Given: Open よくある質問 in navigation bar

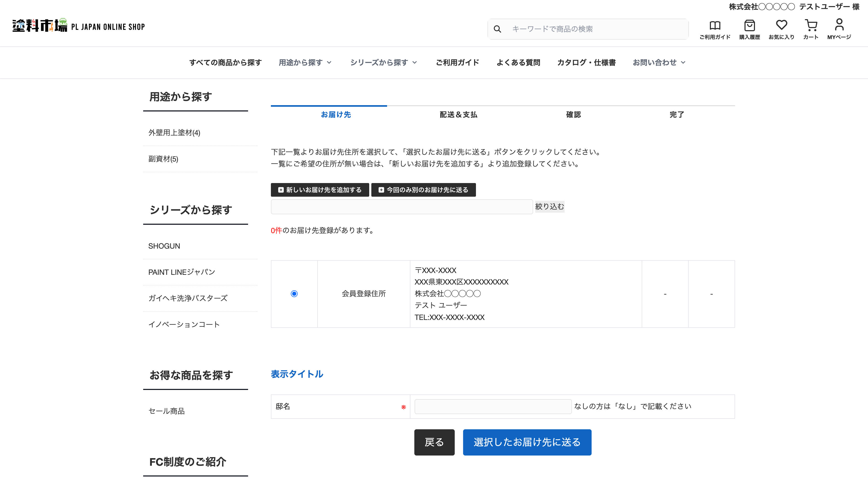Looking at the screenshot, I should [518, 62].
